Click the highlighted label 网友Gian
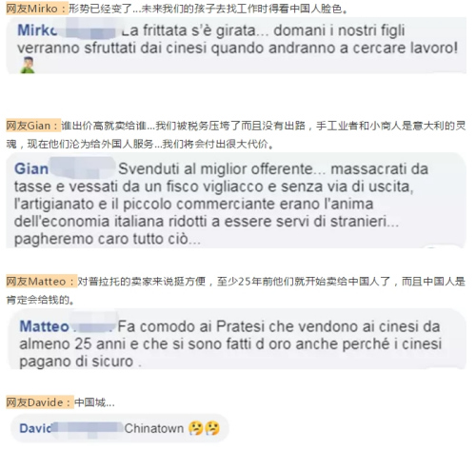The image size is (476, 451). pos(32,126)
